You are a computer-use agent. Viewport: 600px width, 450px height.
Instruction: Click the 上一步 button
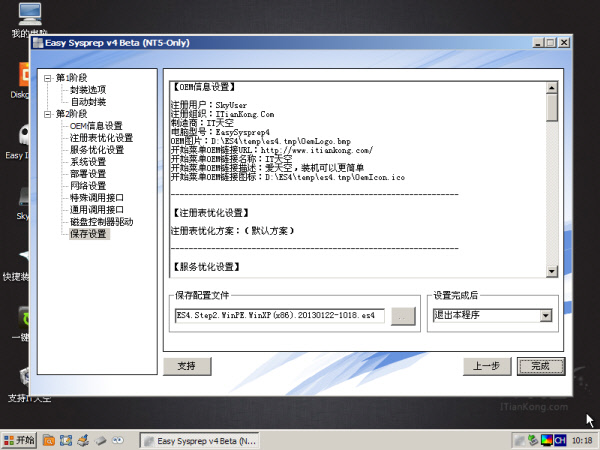[x=487, y=366]
